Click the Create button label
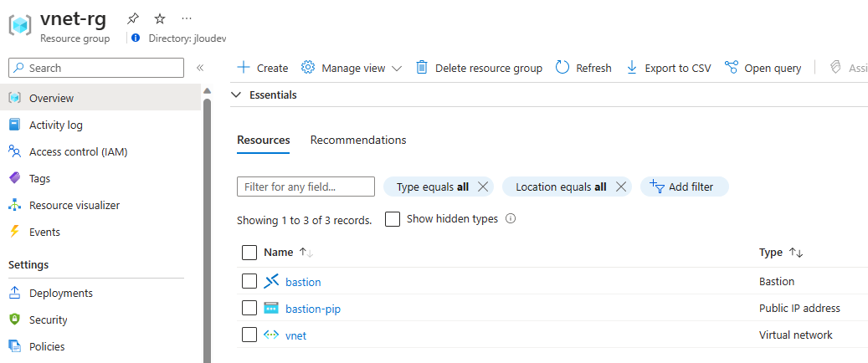Viewport: 868px width, 363px height. point(272,68)
